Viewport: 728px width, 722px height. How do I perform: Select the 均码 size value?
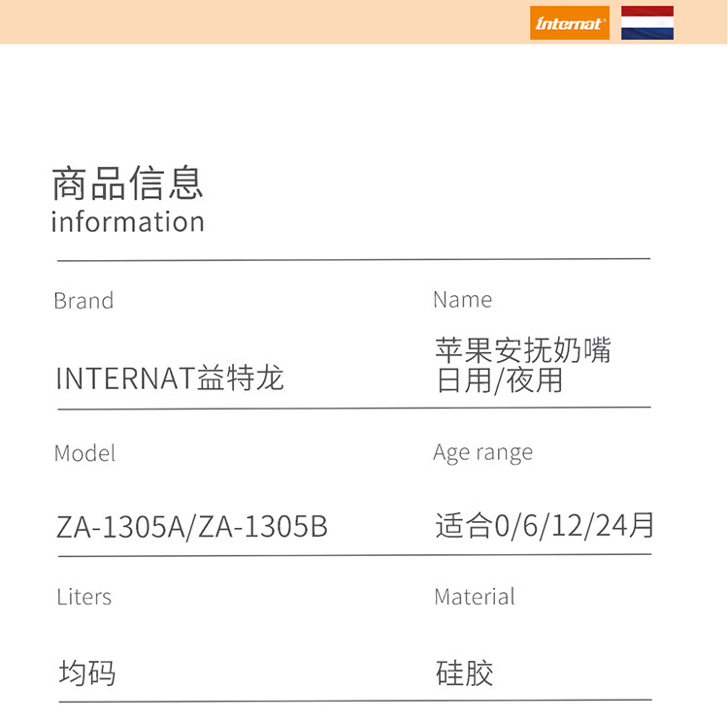[x=87, y=673]
